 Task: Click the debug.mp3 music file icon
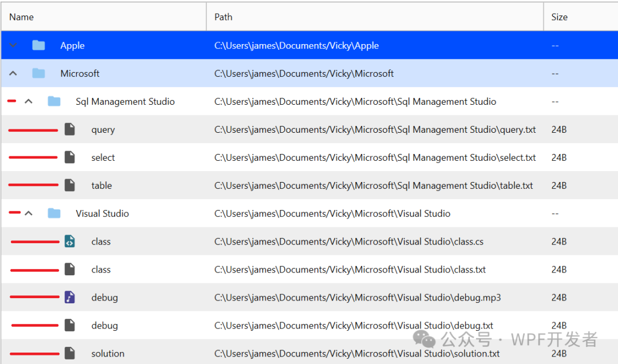(x=70, y=298)
